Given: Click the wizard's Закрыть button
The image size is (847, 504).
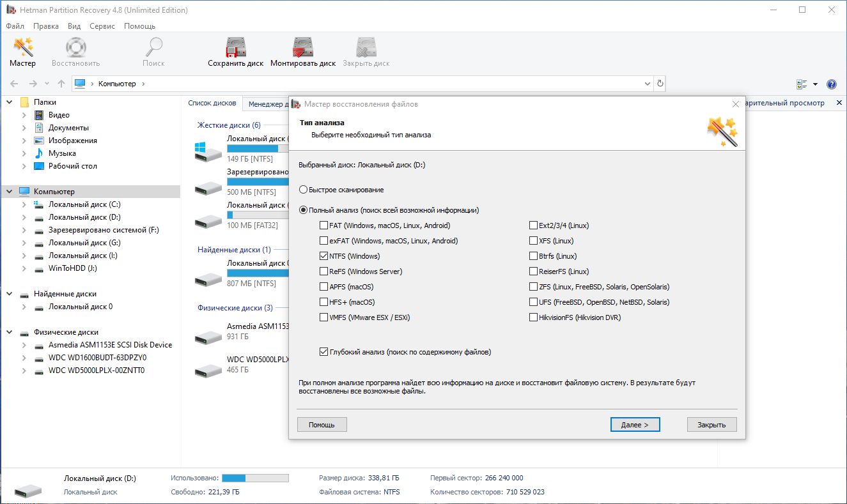Looking at the screenshot, I should click(x=711, y=425).
